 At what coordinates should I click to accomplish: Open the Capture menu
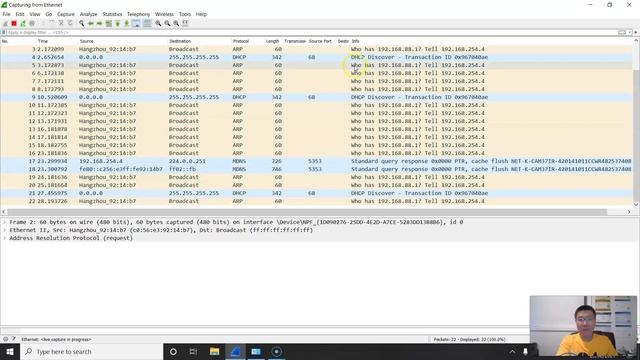pyautogui.click(x=66, y=14)
